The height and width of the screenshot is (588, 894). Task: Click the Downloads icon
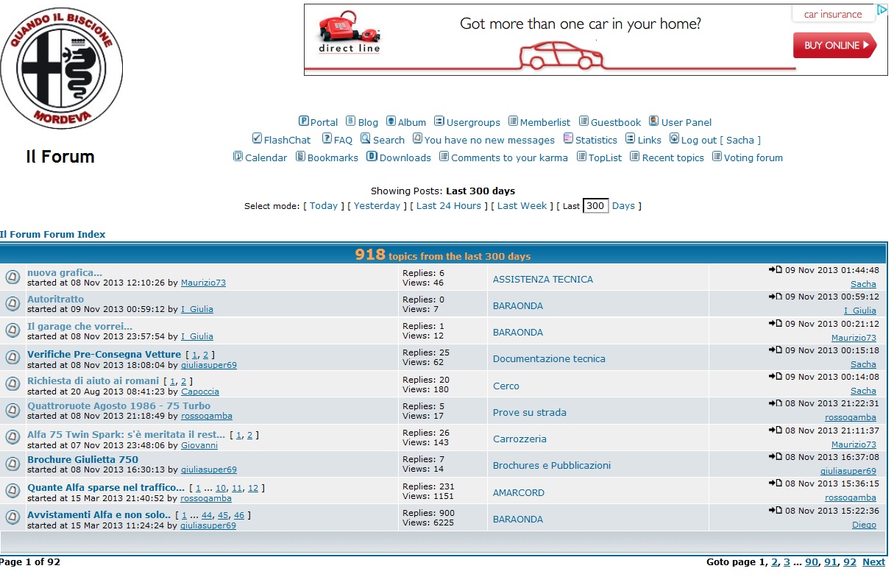click(x=372, y=156)
